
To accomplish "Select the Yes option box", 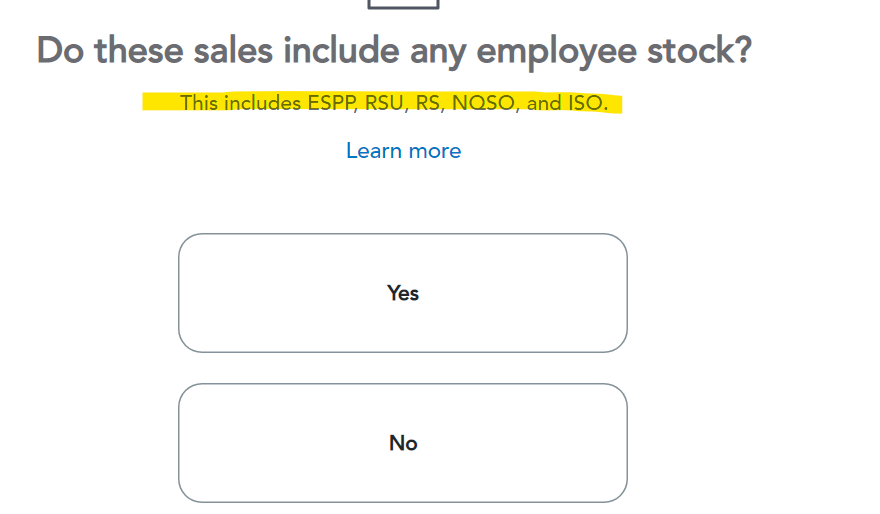I will point(402,293).
